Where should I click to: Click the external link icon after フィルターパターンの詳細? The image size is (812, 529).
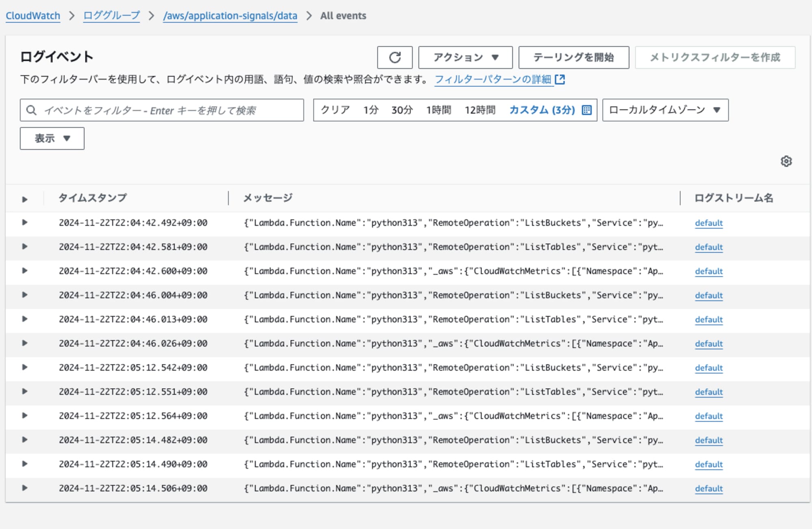click(560, 79)
